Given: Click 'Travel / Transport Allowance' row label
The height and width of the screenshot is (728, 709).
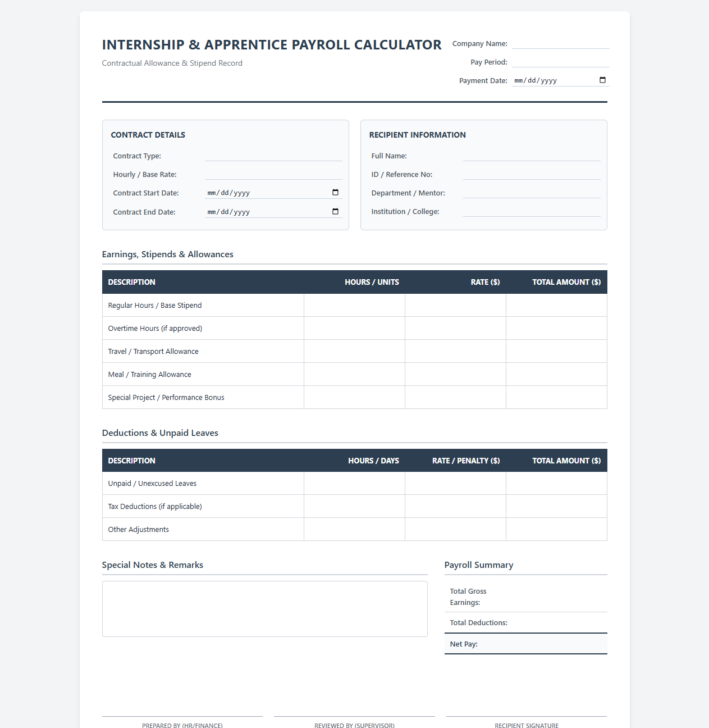Looking at the screenshot, I should pos(153,351).
